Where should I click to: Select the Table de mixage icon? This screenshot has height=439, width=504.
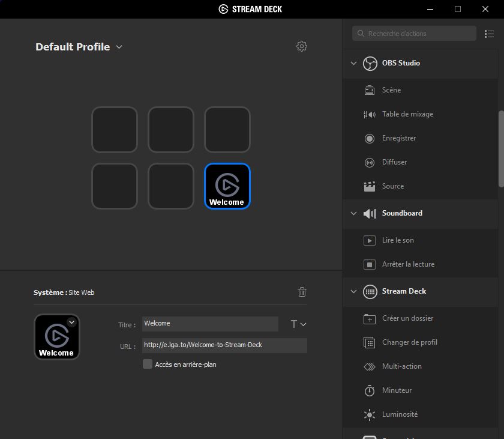370,114
